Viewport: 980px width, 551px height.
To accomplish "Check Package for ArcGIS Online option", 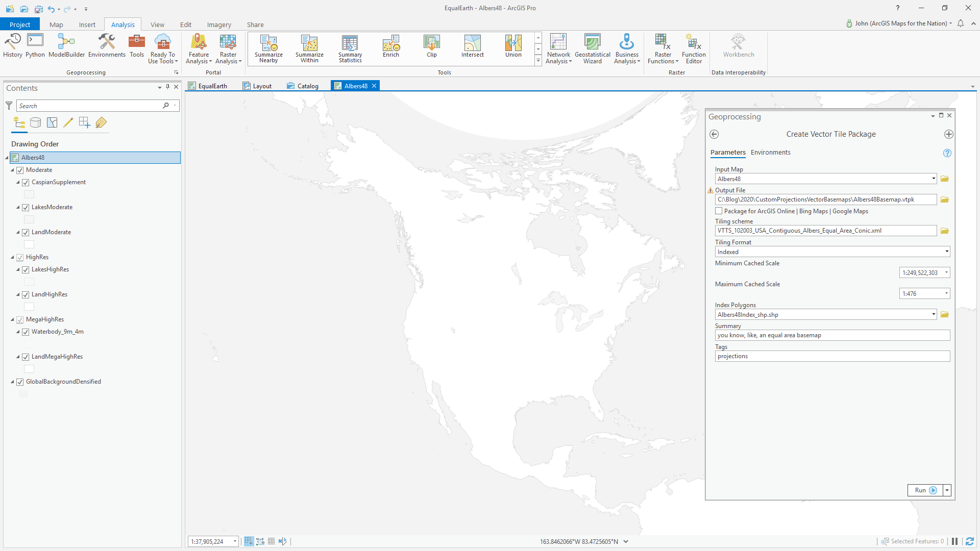I will coord(719,211).
